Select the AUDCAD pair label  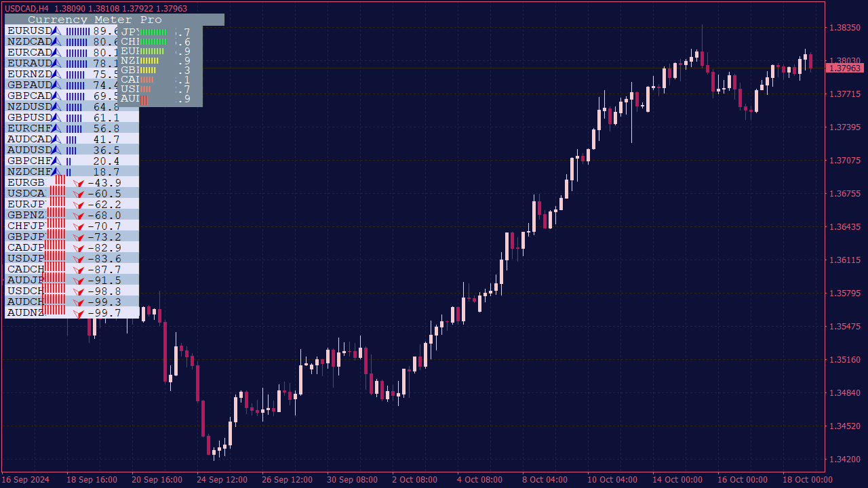(29, 140)
